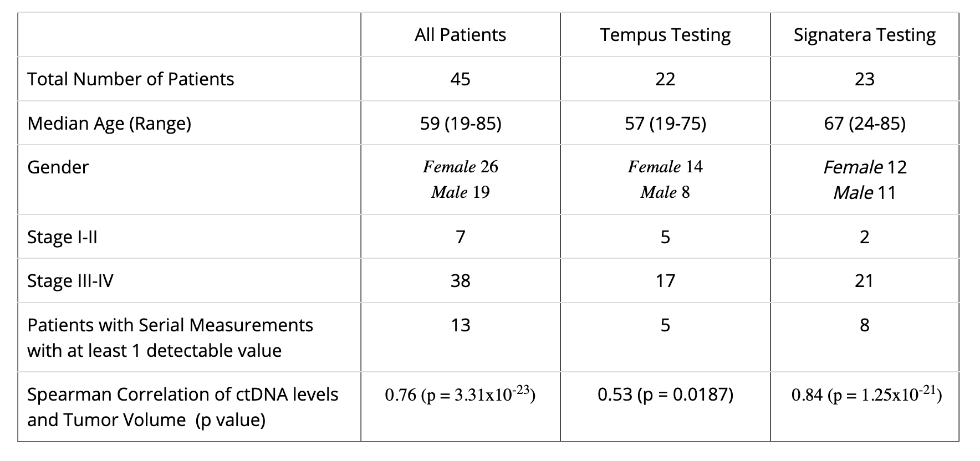Click the "Patients with Serial Measurements" label
Screen dimensions: 980x461
[170, 325]
